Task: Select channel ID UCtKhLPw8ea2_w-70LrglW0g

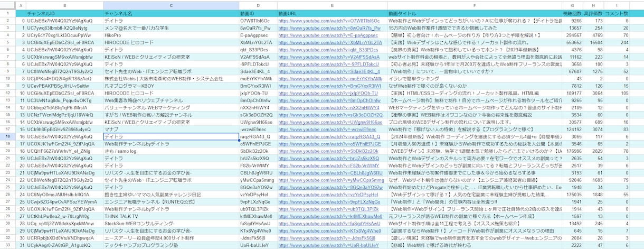Action: [x=64, y=216]
